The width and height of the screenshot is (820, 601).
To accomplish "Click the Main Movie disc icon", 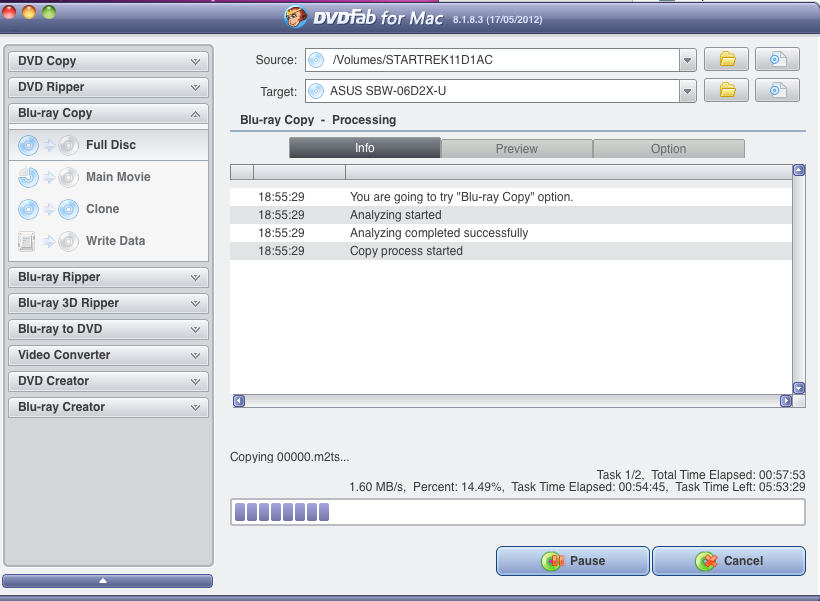I will point(28,177).
